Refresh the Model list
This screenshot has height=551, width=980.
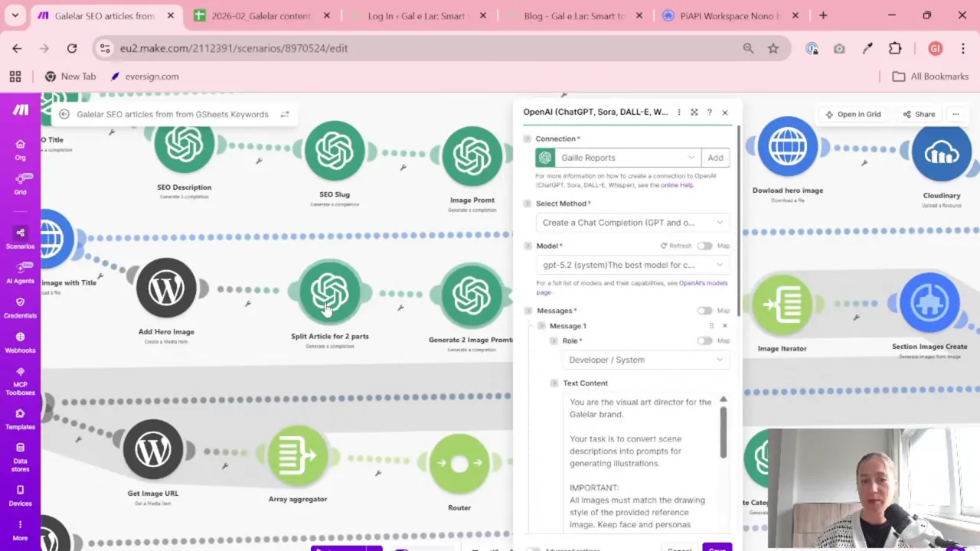coord(676,246)
